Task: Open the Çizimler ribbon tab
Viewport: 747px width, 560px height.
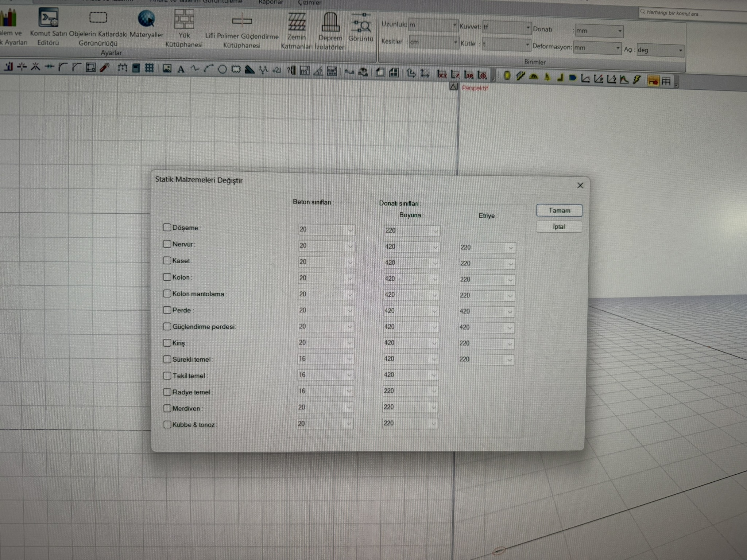Action: [310, 3]
